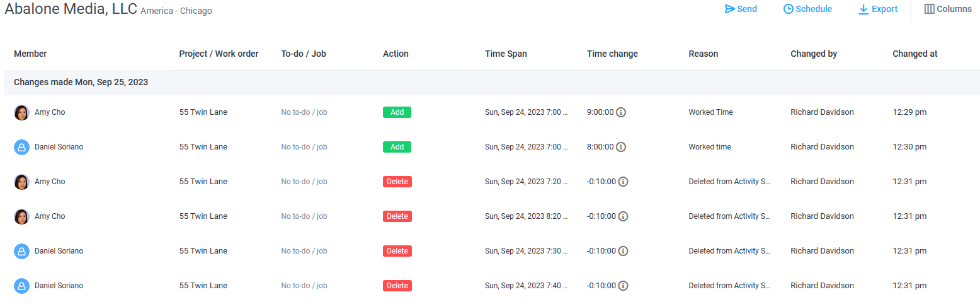
Task: Click Amy Cho's avatar in the Add row
Action: [x=21, y=112]
